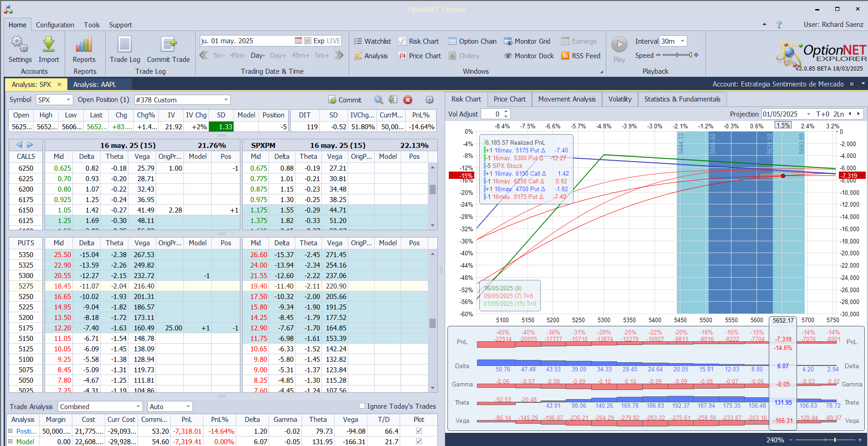This screenshot has width=868, height=446.
Task: Switch to the Movement Analysis tab
Action: point(567,99)
